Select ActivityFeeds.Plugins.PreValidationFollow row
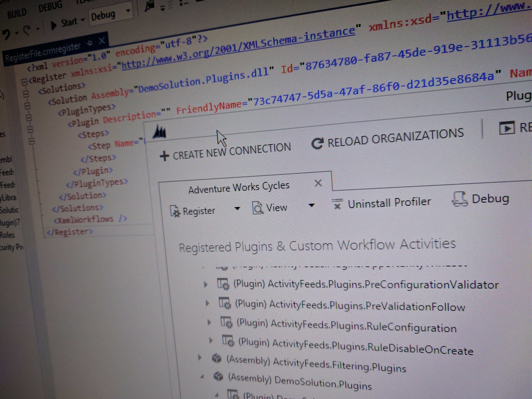532x399 pixels. point(350,306)
